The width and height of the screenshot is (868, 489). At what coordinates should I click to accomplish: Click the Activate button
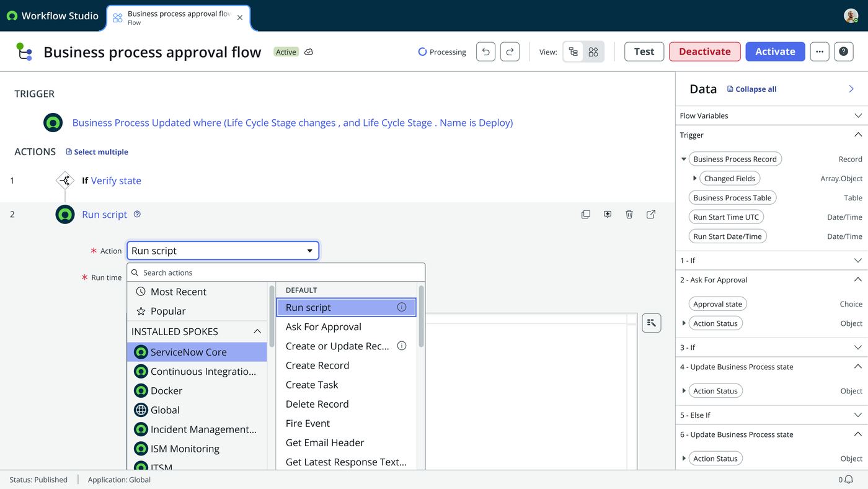tap(775, 52)
